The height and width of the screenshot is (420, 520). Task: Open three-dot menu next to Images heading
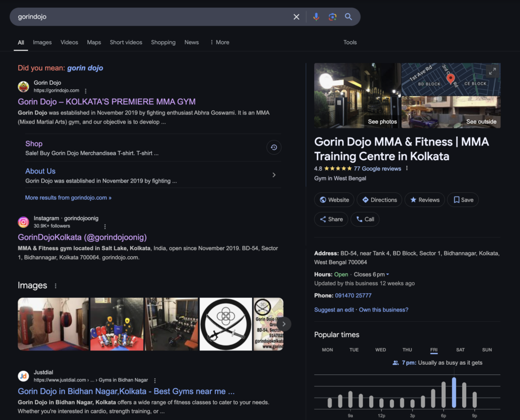[55, 286]
